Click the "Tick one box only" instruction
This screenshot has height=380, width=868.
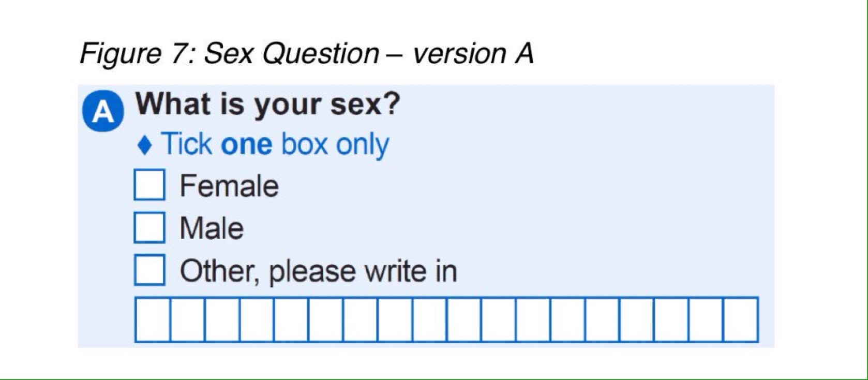coord(275,144)
